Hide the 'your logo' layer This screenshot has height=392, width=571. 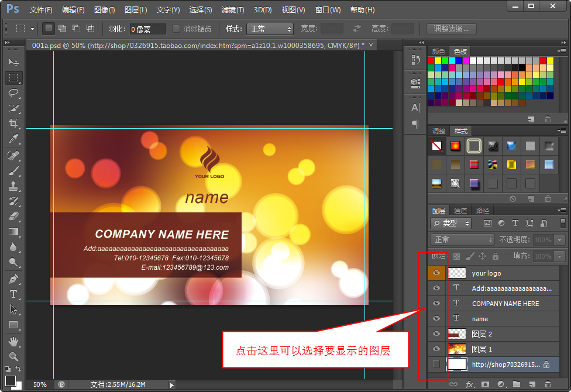[436, 273]
